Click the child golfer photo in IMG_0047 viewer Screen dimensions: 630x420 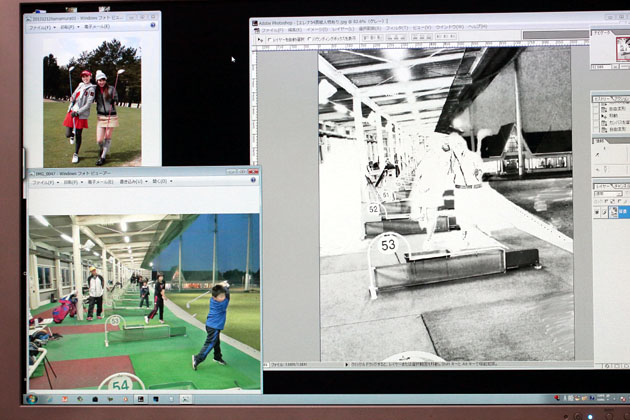pos(144,301)
